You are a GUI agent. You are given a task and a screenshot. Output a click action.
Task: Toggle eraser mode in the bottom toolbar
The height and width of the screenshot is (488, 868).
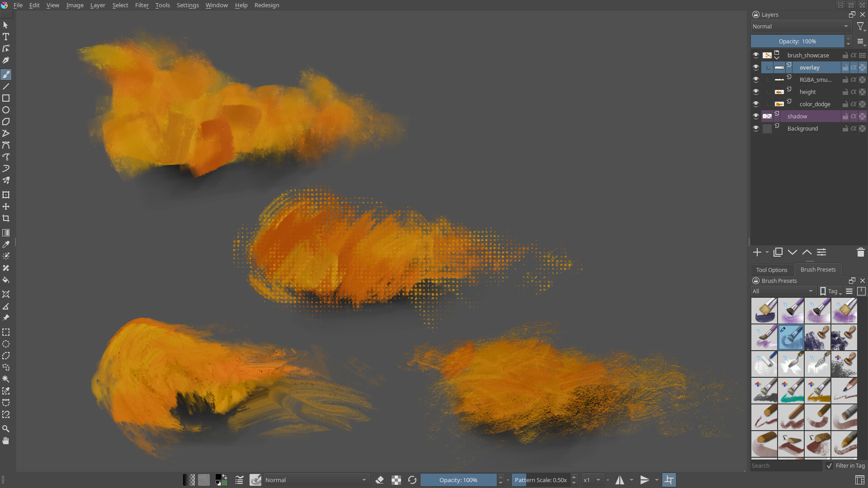380,480
